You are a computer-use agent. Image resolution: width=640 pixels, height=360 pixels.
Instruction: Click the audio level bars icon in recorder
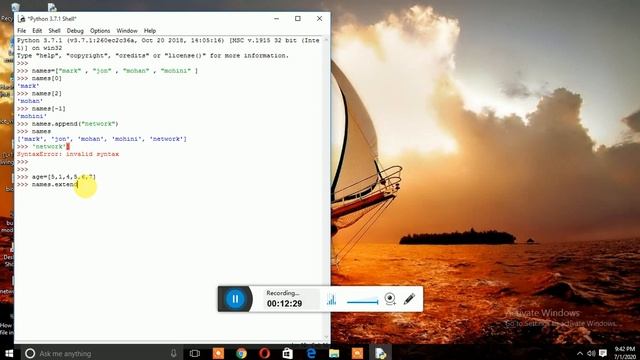click(331, 300)
